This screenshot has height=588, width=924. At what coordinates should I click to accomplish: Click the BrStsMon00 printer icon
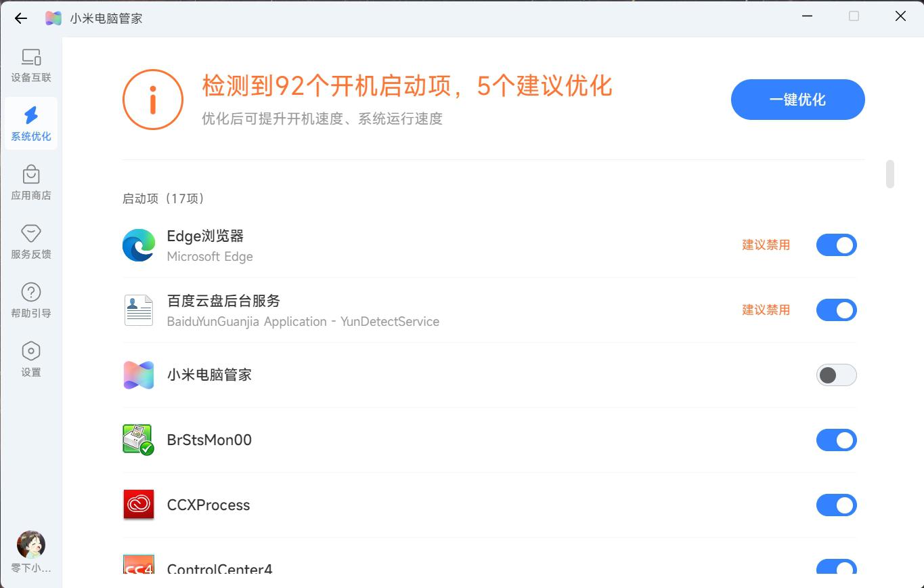pos(139,440)
